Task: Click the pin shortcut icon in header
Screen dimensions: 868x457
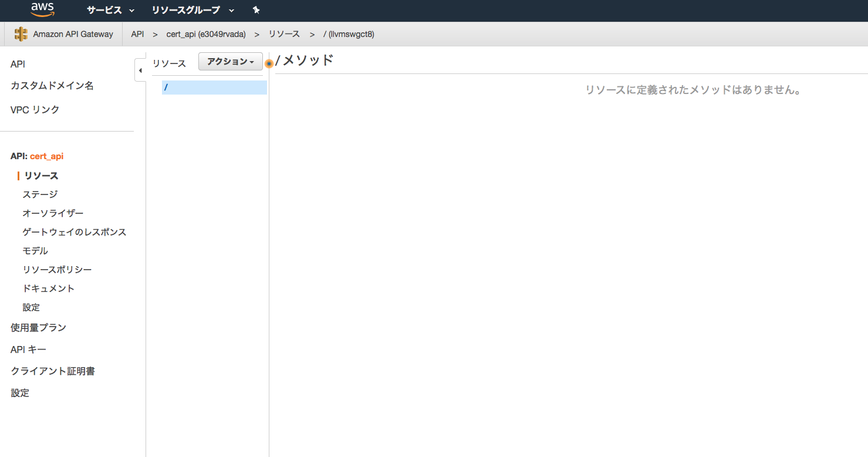Action: [x=256, y=10]
